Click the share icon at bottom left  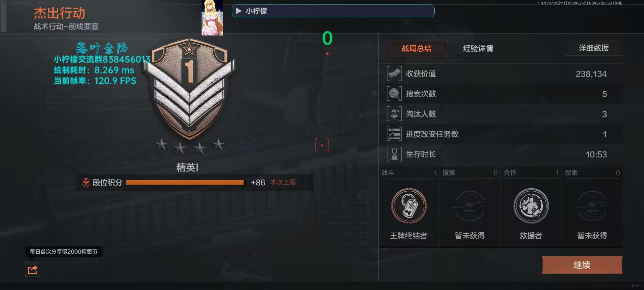pos(33,270)
